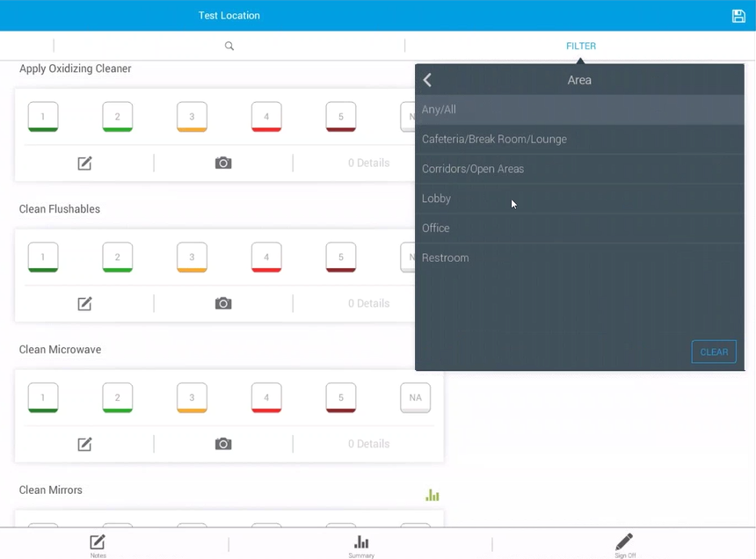
Task: Add a note for Clean Microwave
Action: click(84, 444)
